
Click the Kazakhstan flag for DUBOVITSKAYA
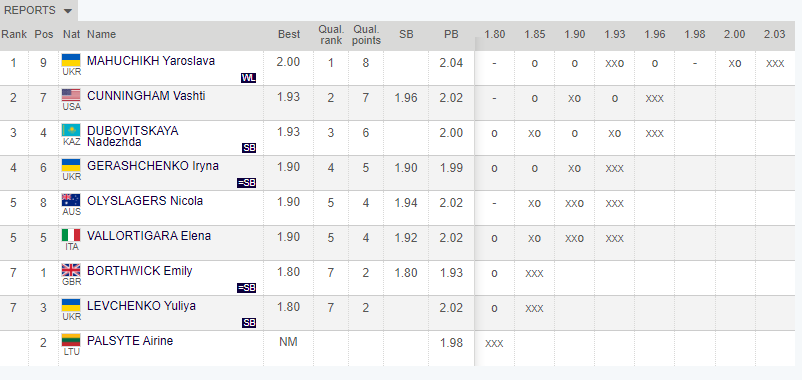pos(71,130)
